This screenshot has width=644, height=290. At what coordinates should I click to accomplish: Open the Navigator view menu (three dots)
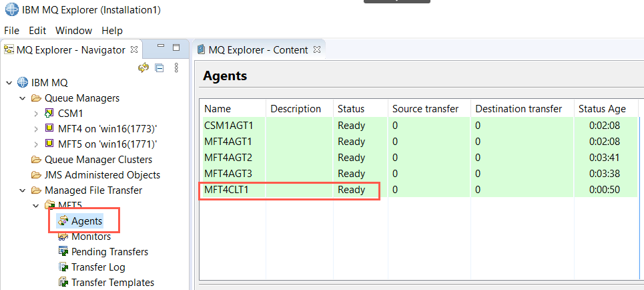(177, 68)
